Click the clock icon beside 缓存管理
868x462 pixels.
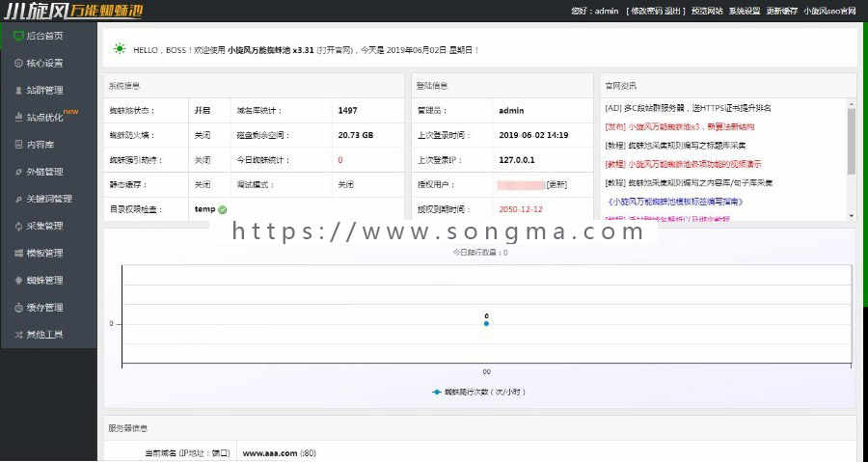(x=18, y=308)
